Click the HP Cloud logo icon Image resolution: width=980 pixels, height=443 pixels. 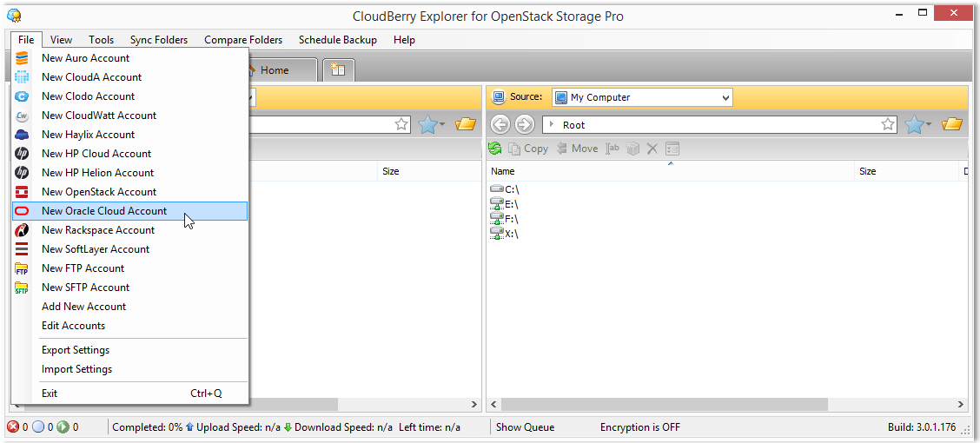click(x=22, y=154)
